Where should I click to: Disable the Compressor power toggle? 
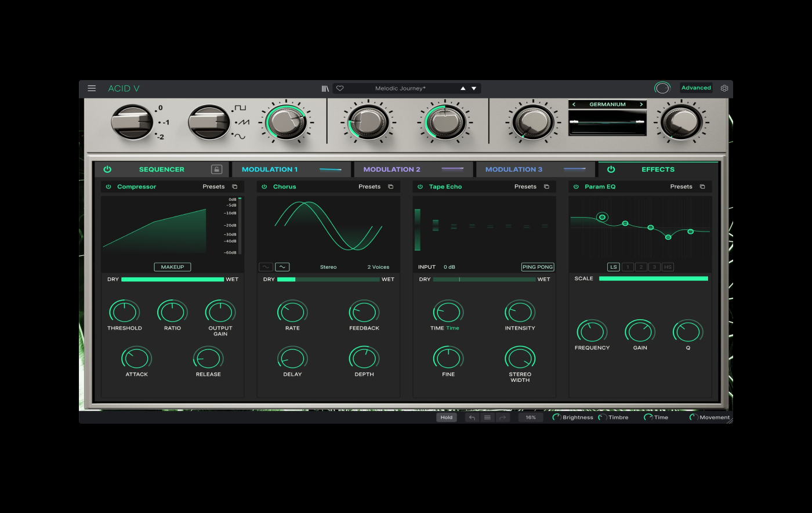(x=108, y=187)
